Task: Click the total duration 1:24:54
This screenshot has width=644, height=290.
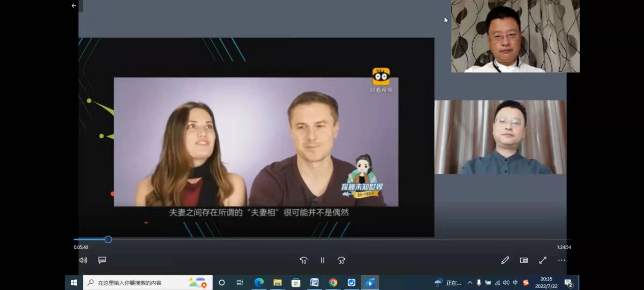Action: (564, 247)
